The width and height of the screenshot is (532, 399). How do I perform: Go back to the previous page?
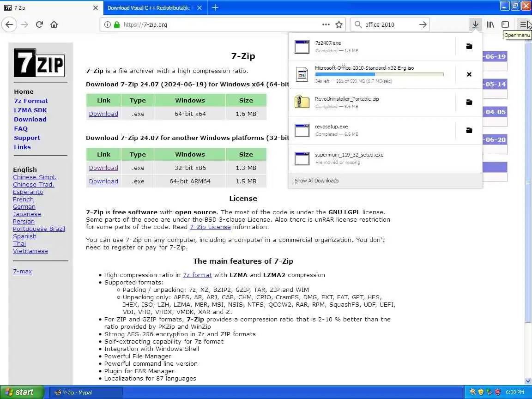(x=10, y=24)
